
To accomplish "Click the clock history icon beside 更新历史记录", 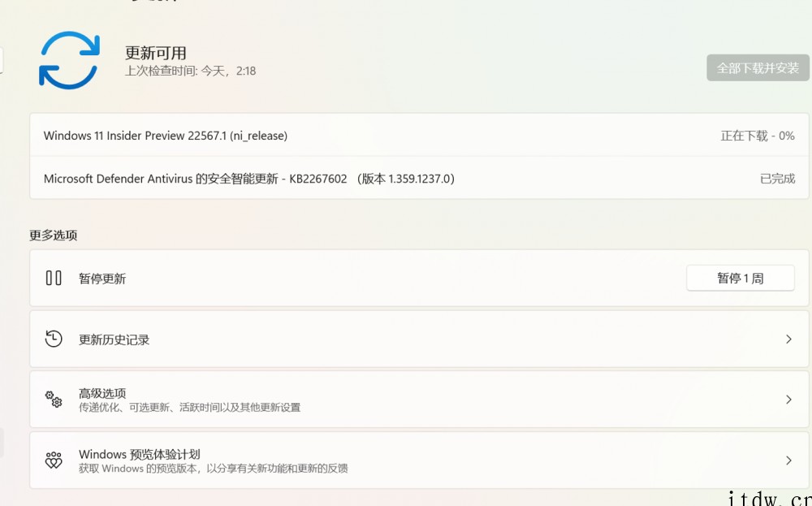I will pyautogui.click(x=54, y=339).
